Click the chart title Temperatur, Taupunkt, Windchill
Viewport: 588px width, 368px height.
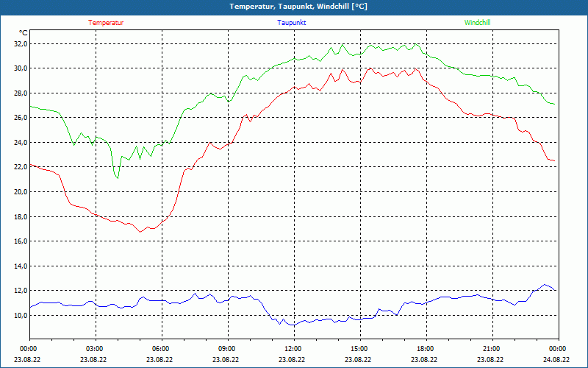pyautogui.click(x=298, y=7)
